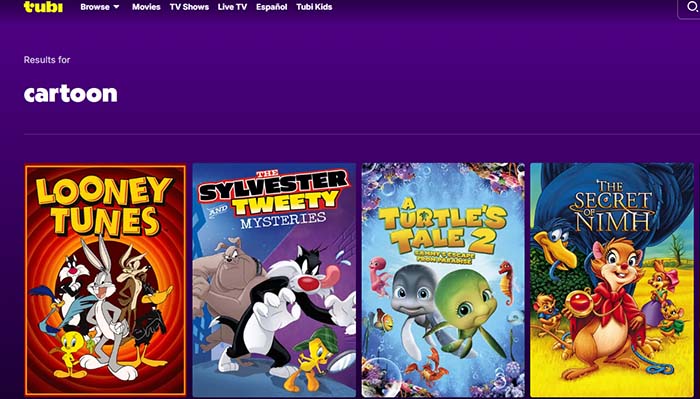Click the "Results for" label
Screen dimensions: 700x399
coord(47,60)
